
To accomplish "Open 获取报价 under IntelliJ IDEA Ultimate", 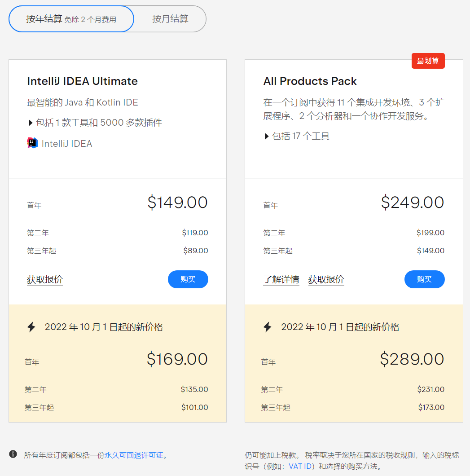I will (44, 279).
